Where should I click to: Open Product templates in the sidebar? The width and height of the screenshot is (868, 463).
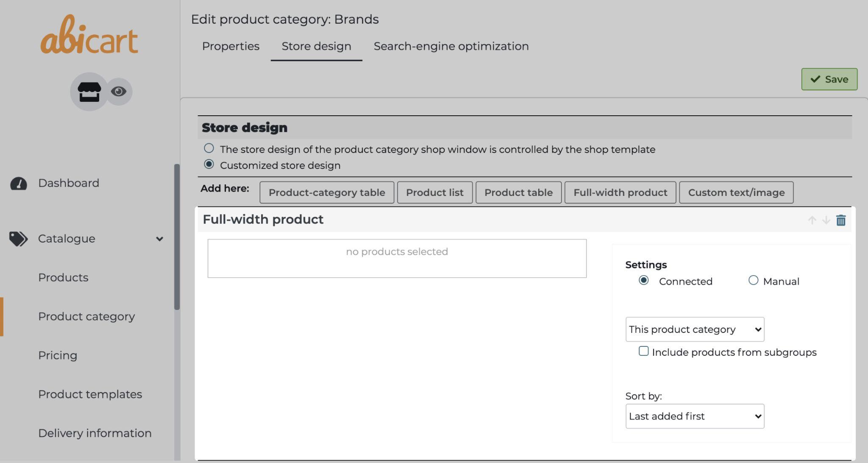(x=90, y=394)
